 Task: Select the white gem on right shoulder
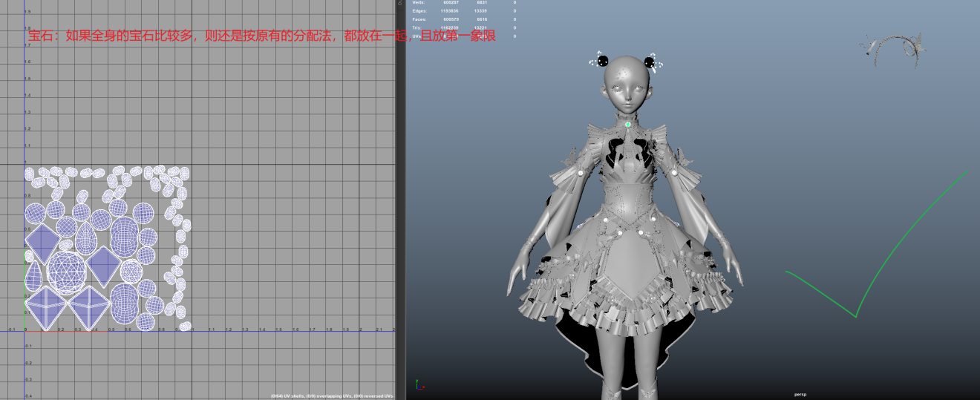[x=674, y=173]
